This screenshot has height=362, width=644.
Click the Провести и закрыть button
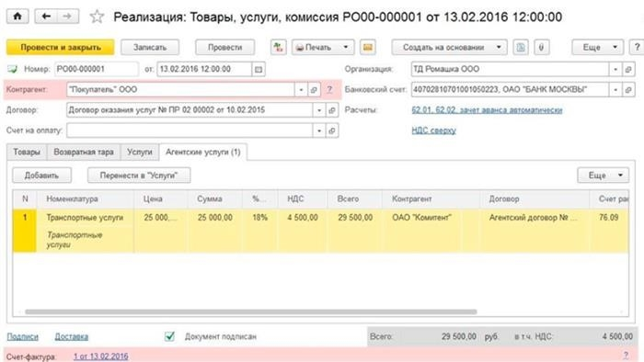coord(61,48)
